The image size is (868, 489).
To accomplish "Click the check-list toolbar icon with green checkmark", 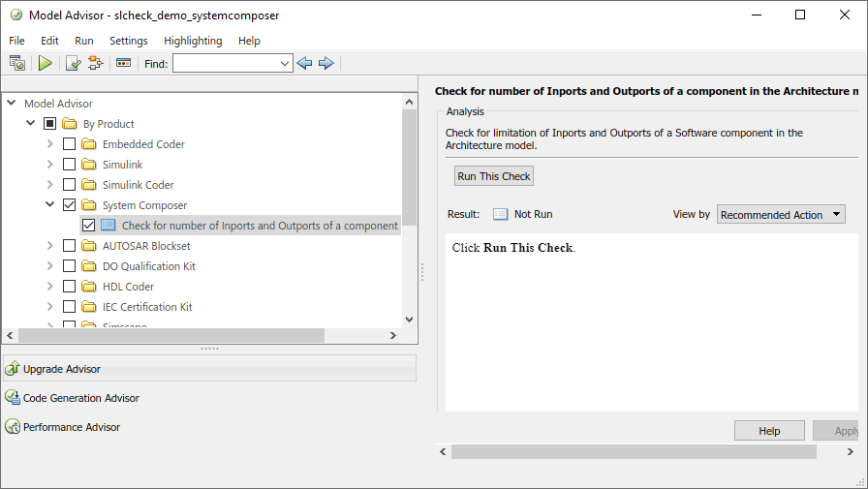I will [73, 63].
